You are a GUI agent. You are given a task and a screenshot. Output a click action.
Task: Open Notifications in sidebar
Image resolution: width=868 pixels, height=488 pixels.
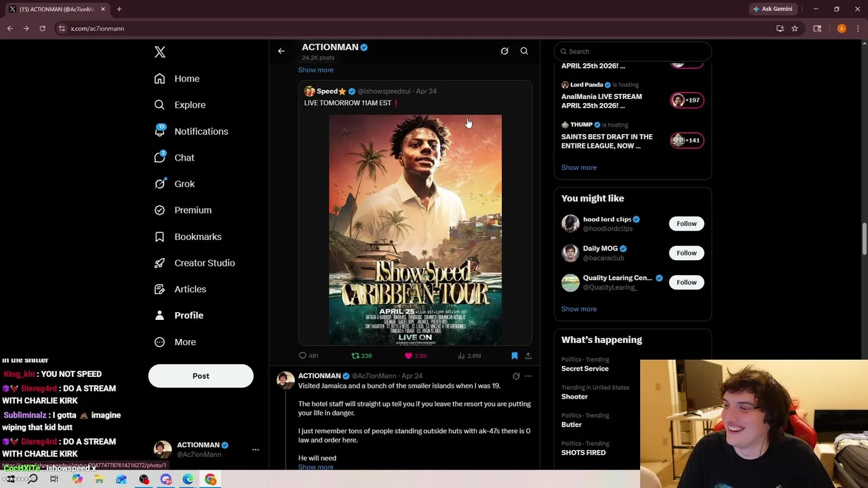(191, 131)
